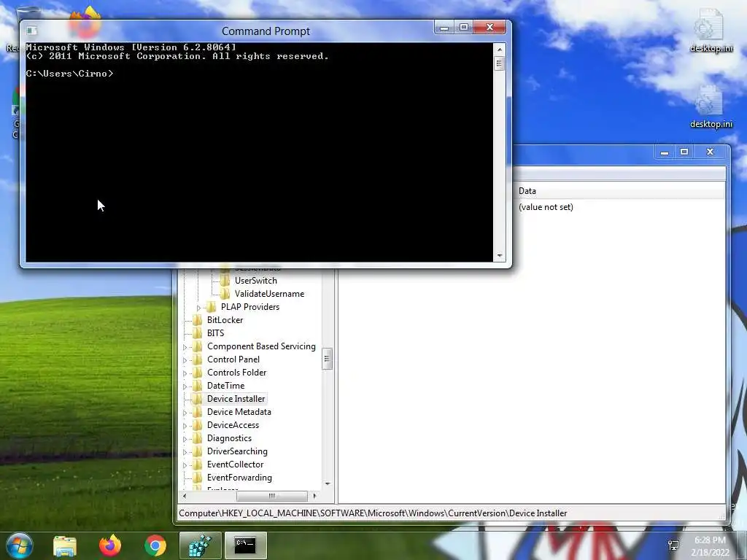Switch to Command Prompt taskbar button

tap(245, 545)
